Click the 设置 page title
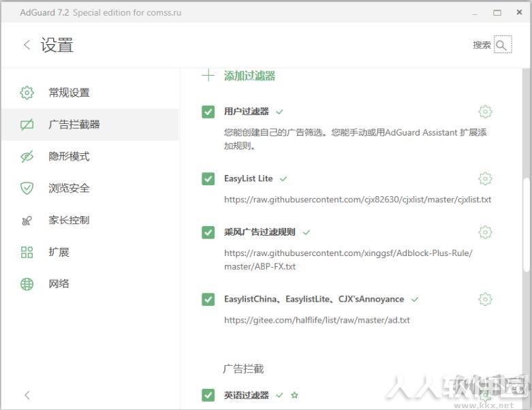Image resolution: width=532 pixels, height=410 pixels. [57, 45]
